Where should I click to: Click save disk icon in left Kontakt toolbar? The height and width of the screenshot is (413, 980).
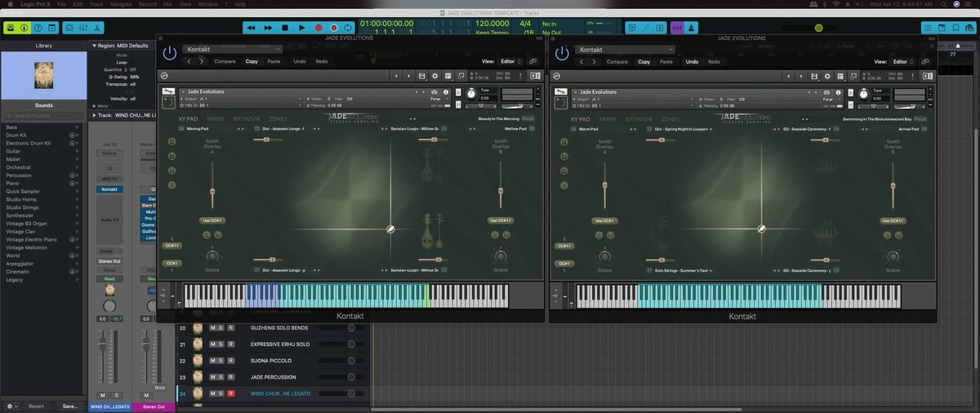(421, 76)
